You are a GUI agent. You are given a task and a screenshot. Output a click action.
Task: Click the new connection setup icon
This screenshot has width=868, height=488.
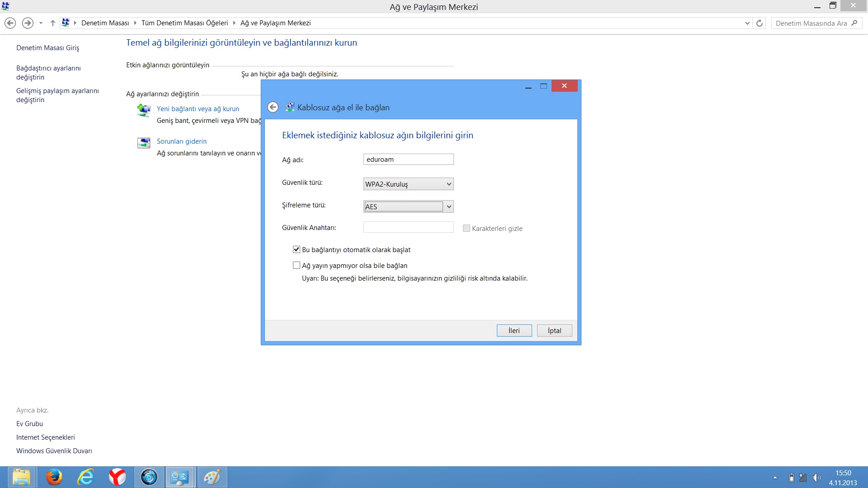pos(144,110)
